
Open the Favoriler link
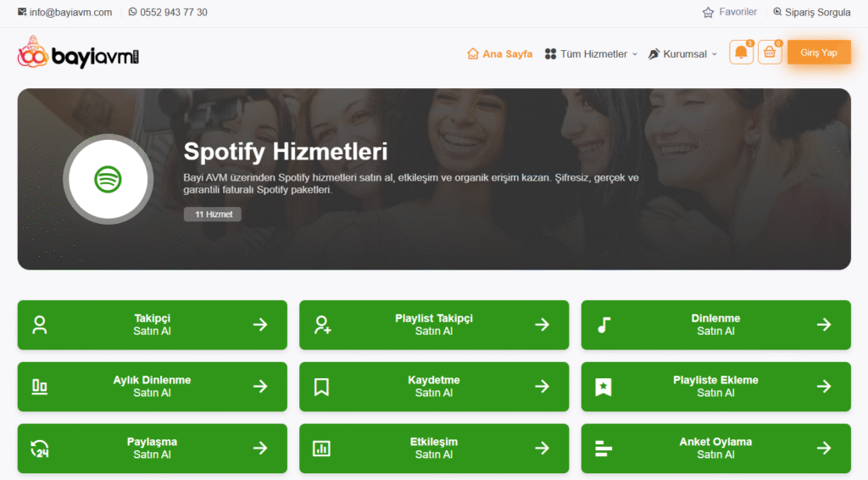click(730, 12)
